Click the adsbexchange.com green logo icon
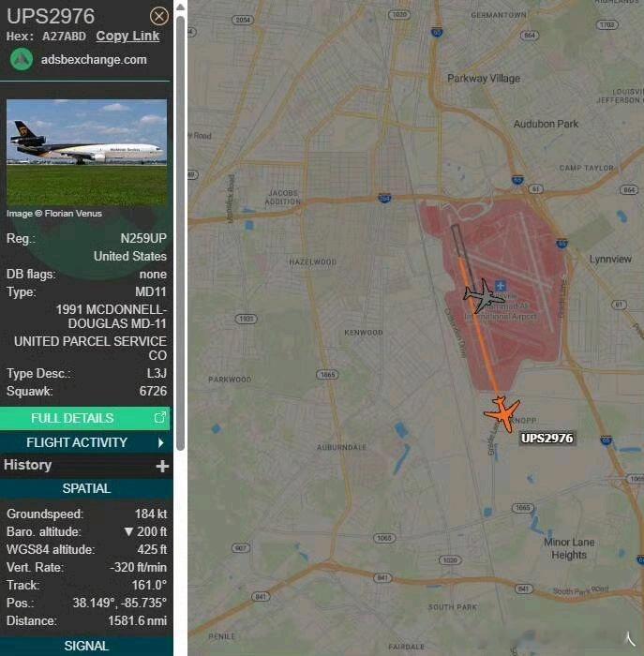Image resolution: width=644 pixels, height=656 pixels. click(x=22, y=59)
